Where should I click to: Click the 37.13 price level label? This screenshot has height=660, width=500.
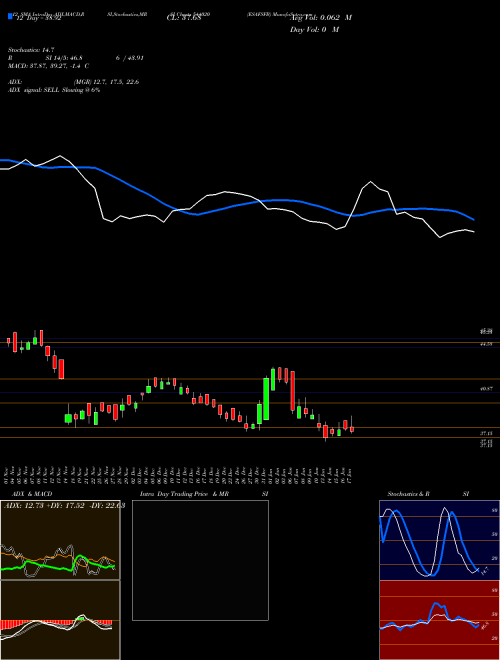pos(486,433)
